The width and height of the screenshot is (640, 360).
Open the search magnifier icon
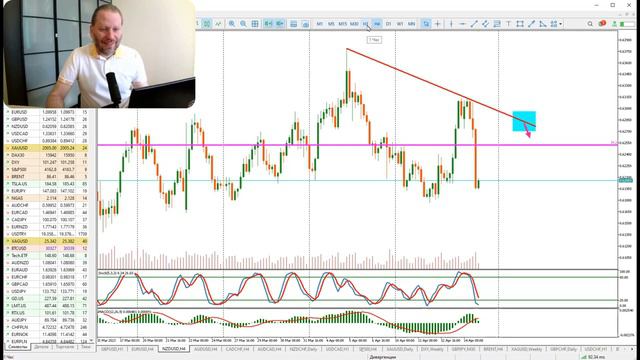(x=590, y=24)
